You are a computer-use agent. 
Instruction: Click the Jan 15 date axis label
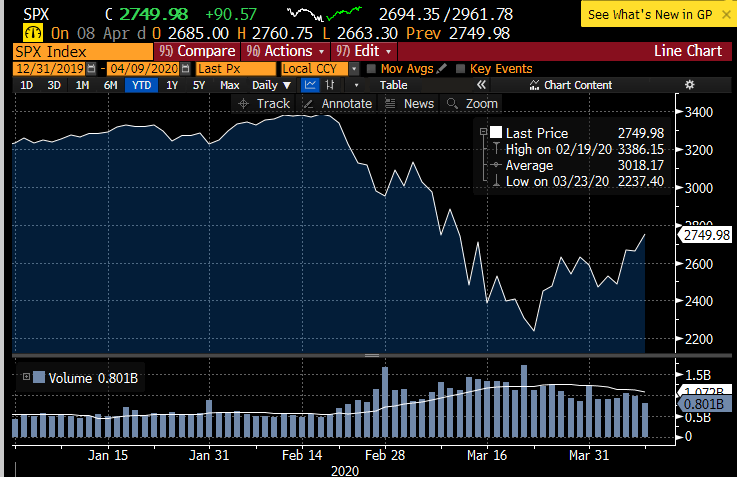point(108,455)
